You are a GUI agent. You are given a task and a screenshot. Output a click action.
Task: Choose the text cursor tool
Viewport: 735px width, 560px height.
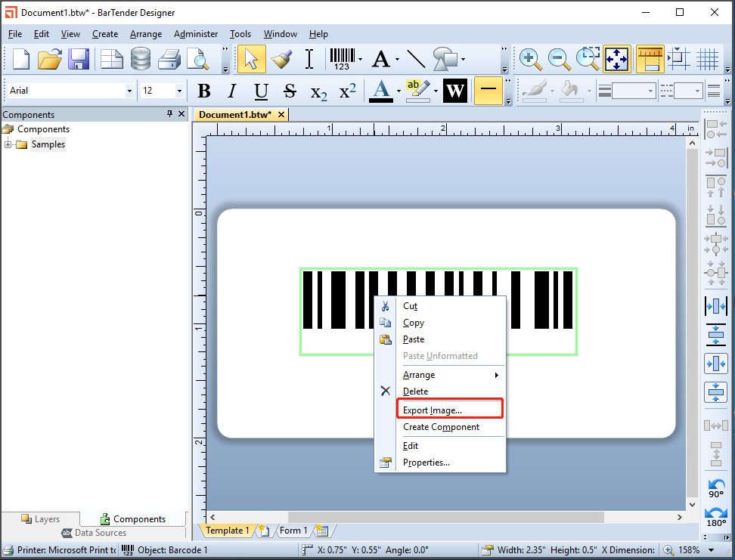click(309, 59)
